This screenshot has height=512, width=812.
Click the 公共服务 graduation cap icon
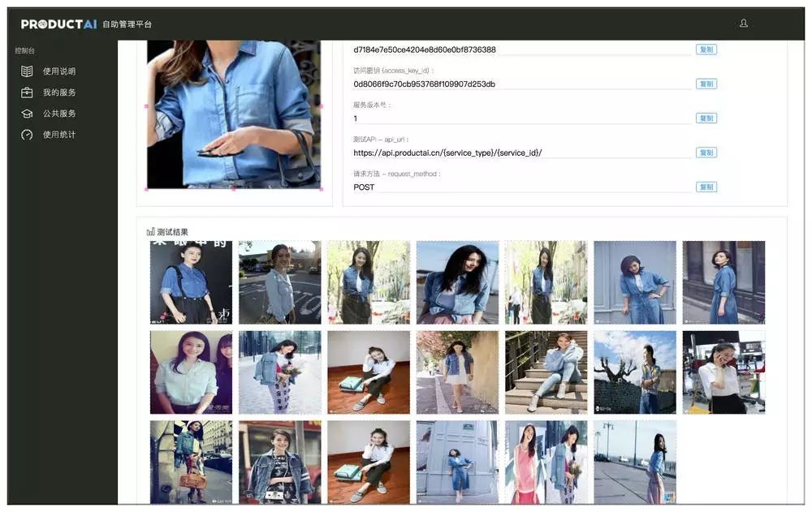pos(27,114)
